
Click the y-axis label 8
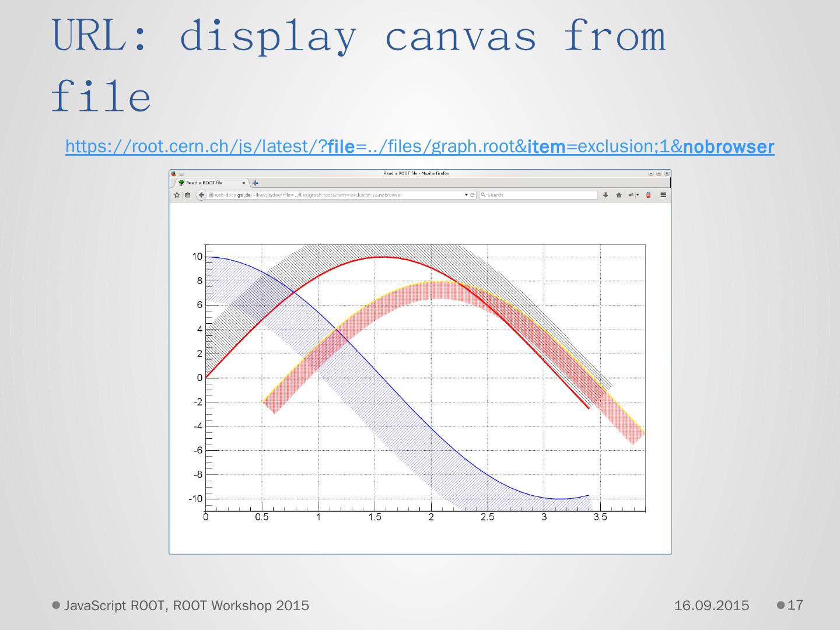point(199,281)
